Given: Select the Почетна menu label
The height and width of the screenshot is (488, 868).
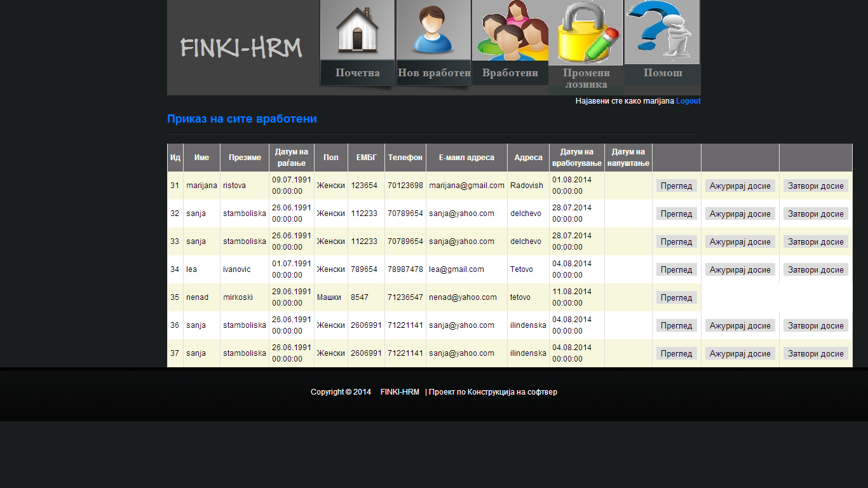Looking at the screenshot, I should (357, 73).
